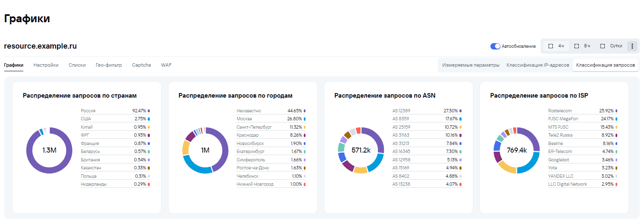Click the purple swatch next to Россия
Screen dimensions: 644x223
(x=149, y=111)
